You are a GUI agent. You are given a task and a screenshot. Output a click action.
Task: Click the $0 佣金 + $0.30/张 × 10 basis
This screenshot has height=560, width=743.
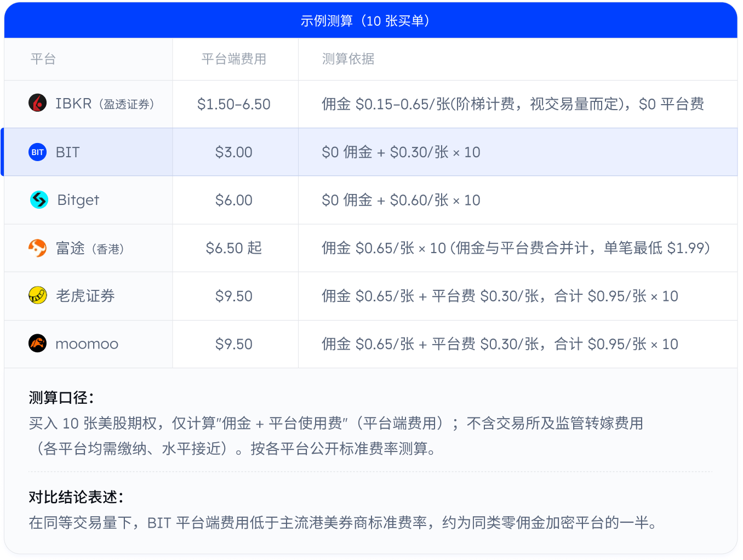(401, 152)
